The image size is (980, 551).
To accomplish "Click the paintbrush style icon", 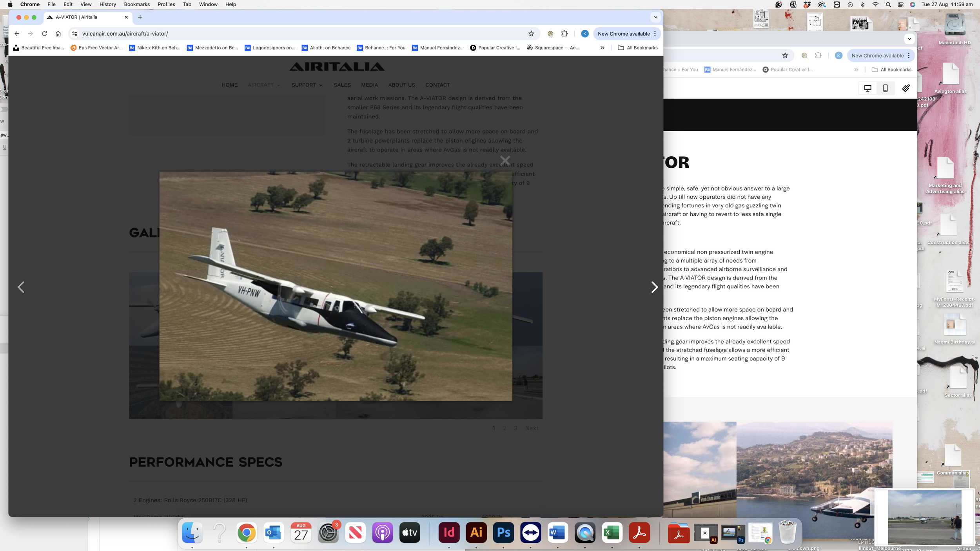I will point(906,89).
